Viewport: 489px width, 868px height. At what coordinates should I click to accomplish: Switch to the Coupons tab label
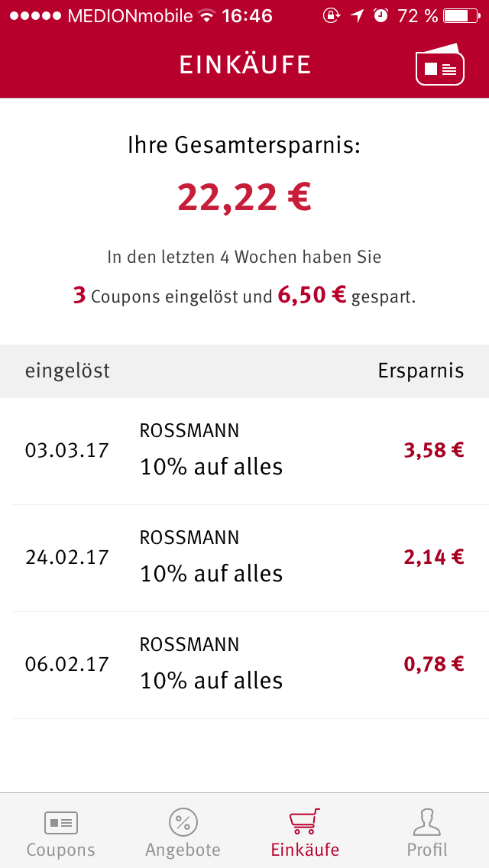tap(61, 850)
